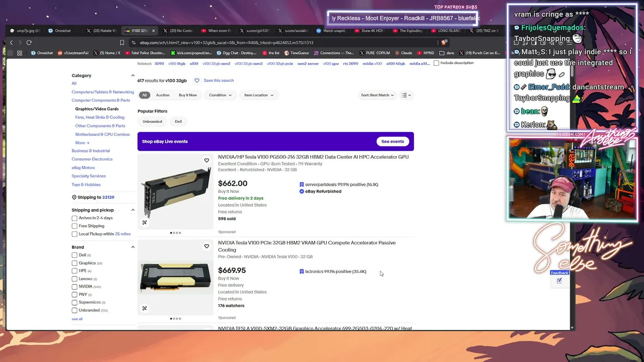
Task: Open the Connections bookmark
Action: [334, 53]
